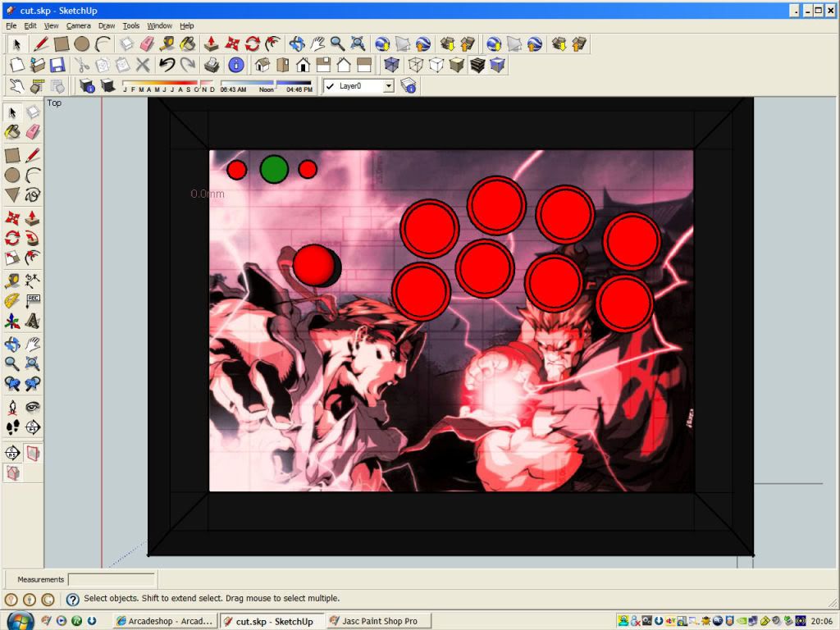The width and height of the screenshot is (840, 630).
Task: Open the Draw menu
Action: (107, 25)
